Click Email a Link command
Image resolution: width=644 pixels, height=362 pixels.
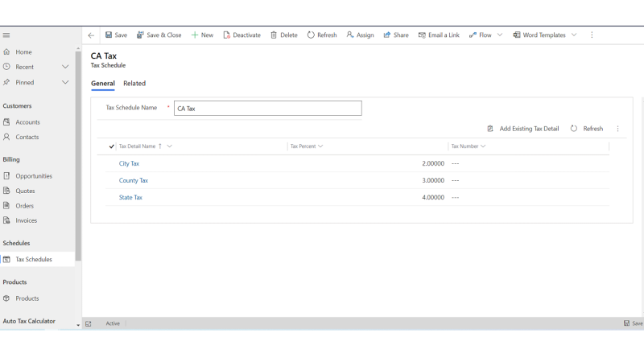[x=439, y=35]
